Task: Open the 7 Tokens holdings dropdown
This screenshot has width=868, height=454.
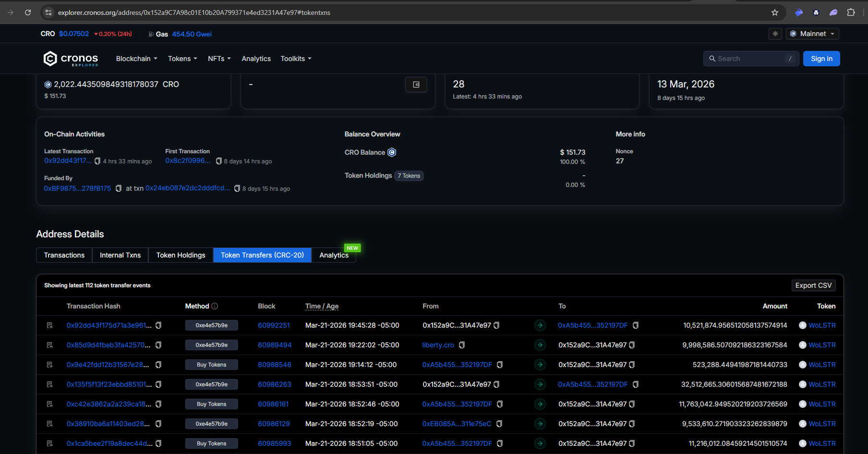Action: [x=409, y=176]
